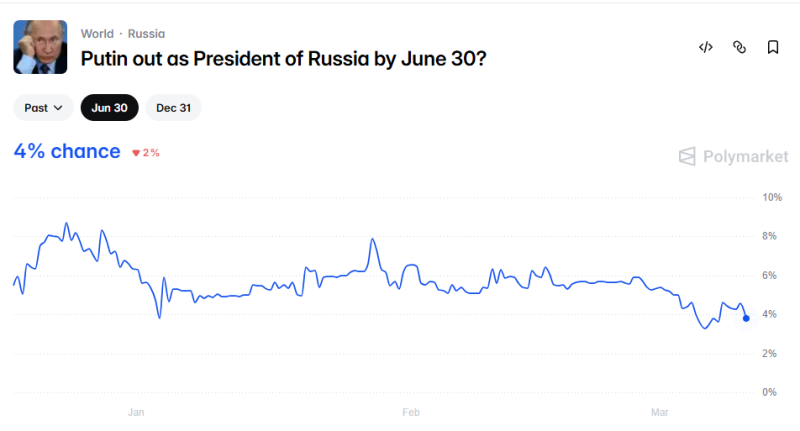Screen dimensions: 800x431
Task: Click the embed code icon
Action: click(x=705, y=47)
